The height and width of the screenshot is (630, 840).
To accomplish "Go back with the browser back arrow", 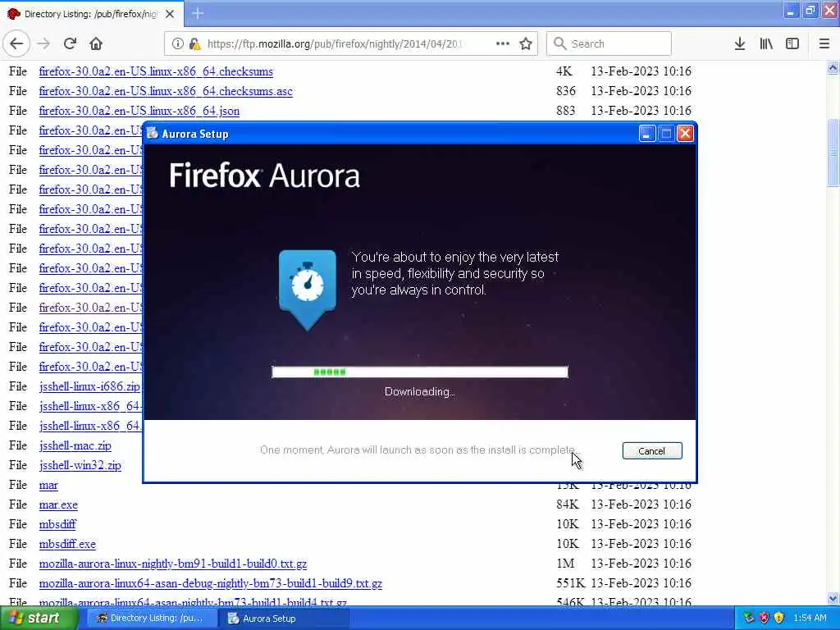I will 16,44.
